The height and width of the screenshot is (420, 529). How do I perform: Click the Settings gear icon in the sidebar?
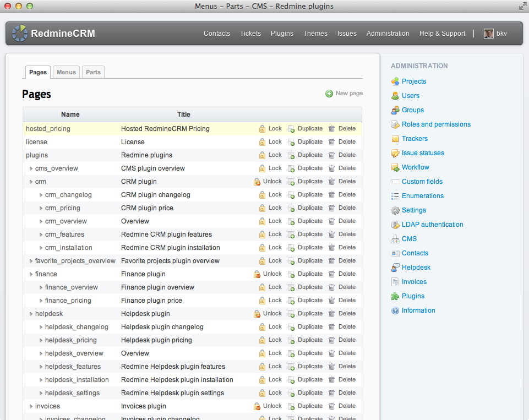[x=395, y=210]
